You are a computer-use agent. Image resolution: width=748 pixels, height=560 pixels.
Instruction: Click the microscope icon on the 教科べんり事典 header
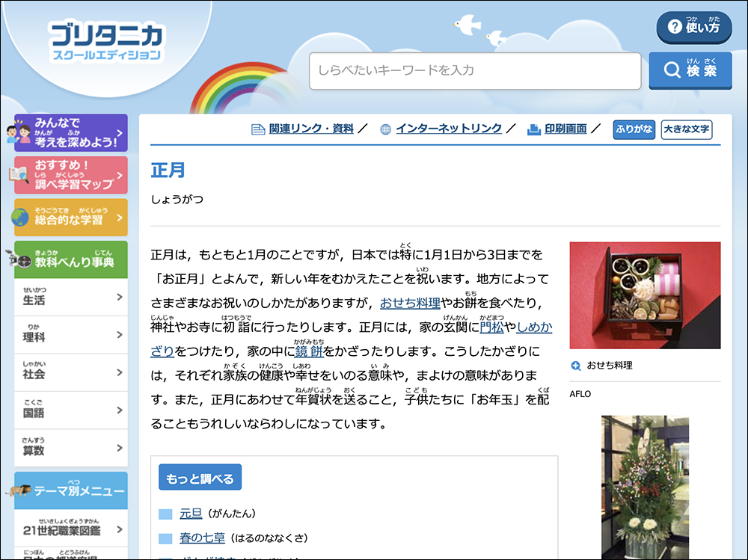coord(19,259)
